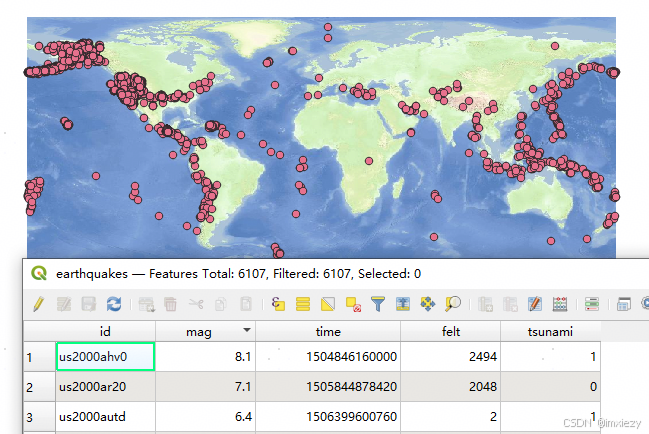
Task: Delete a field column
Action: click(x=510, y=304)
